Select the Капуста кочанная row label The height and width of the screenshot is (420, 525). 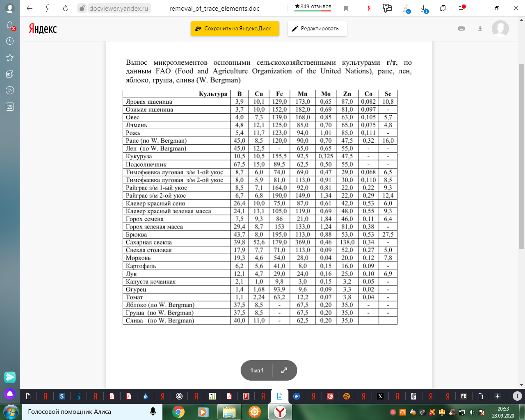151,282
